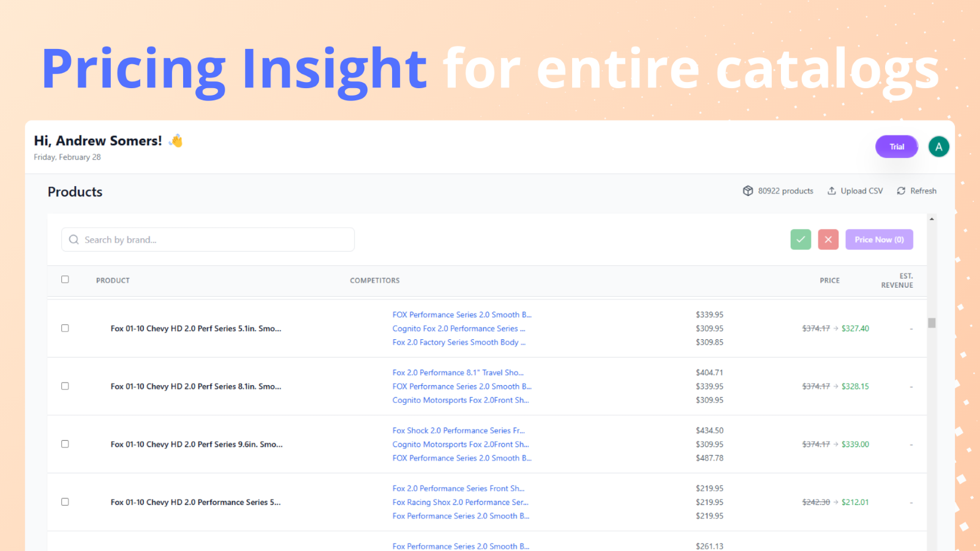Open the Cognito Fox 2.0 Performance Series link
The width and height of the screenshot is (980, 551).
point(459,329)
